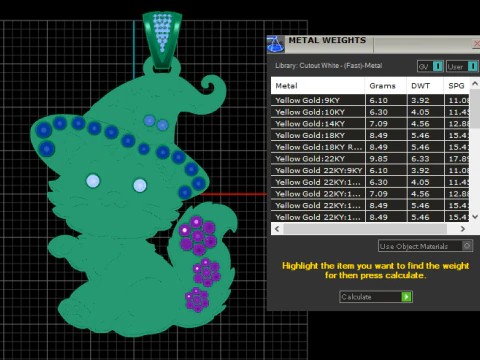Select the Yellow Gold:9KY row
This screenshot has height=360, width=480.
pos(370,100)
